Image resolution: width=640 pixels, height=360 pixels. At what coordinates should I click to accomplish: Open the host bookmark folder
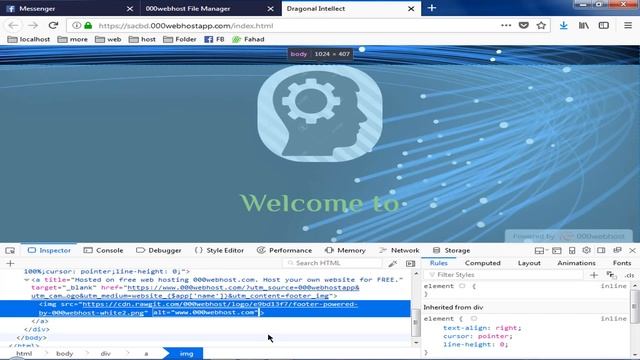142,39
